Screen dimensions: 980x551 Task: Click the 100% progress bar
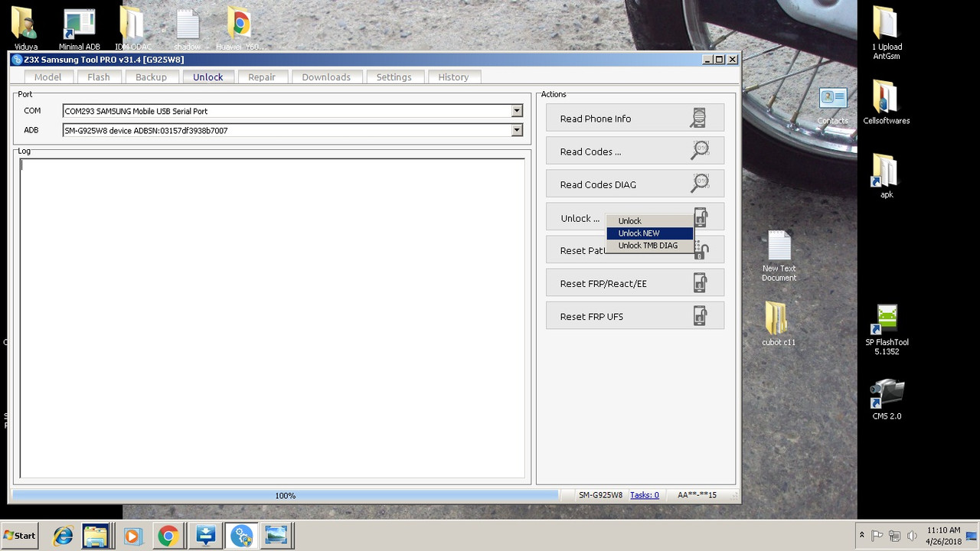(286, 495)
